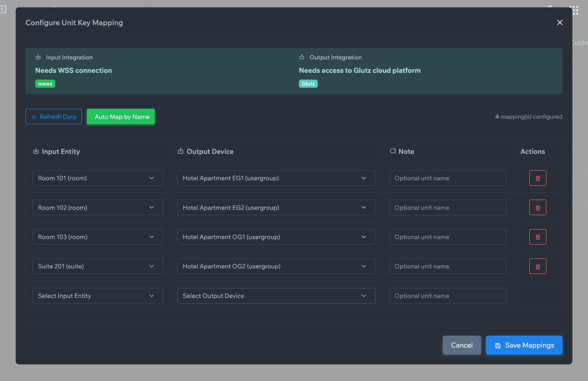
Task: Click the mews integration badge
Action: [45, 84]
